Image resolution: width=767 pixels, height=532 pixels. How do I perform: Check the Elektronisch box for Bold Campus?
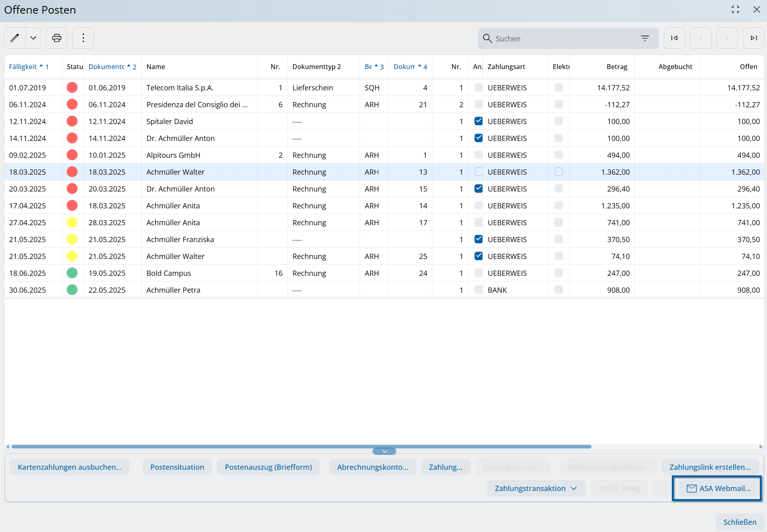click(x=558, y=273)
